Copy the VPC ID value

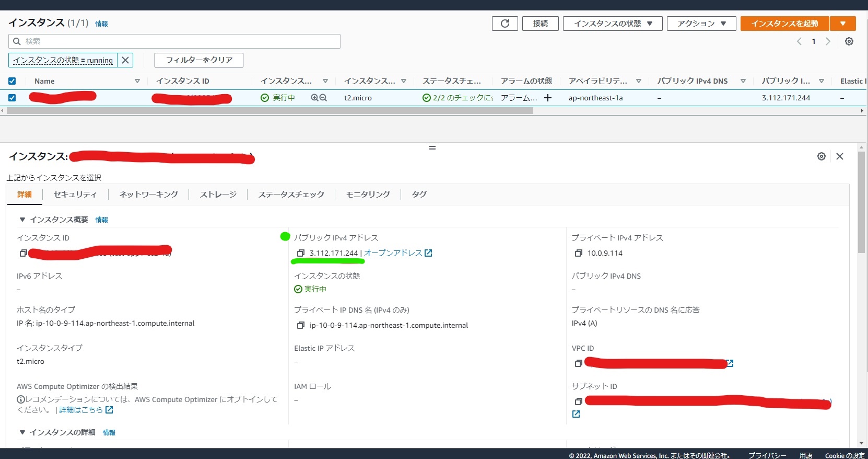578,363
